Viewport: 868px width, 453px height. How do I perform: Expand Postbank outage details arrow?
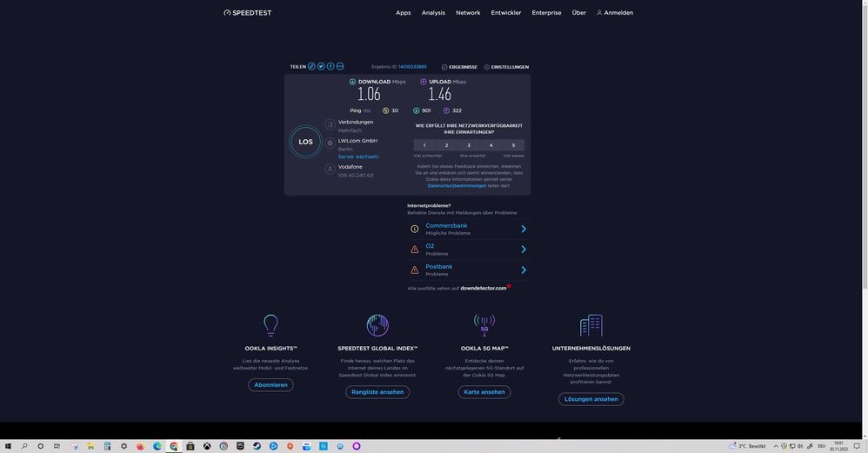point(523,270)
